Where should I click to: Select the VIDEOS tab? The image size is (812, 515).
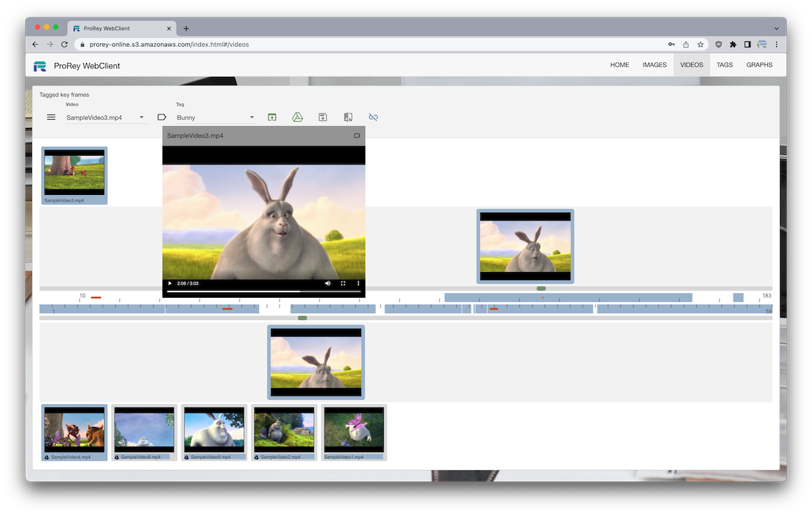pos(692,65)
